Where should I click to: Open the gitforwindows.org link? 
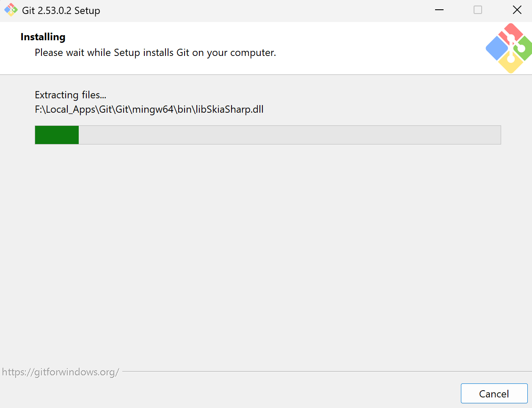tap(61, 372)
